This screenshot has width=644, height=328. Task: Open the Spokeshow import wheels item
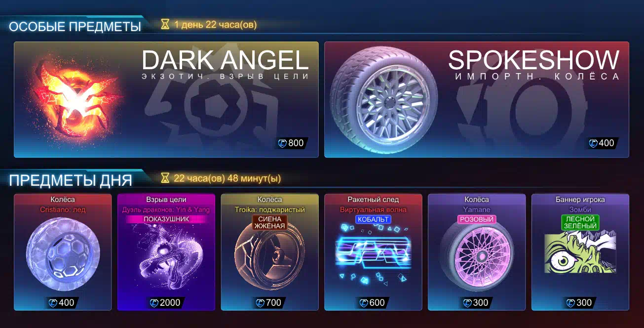pos(477,100)
